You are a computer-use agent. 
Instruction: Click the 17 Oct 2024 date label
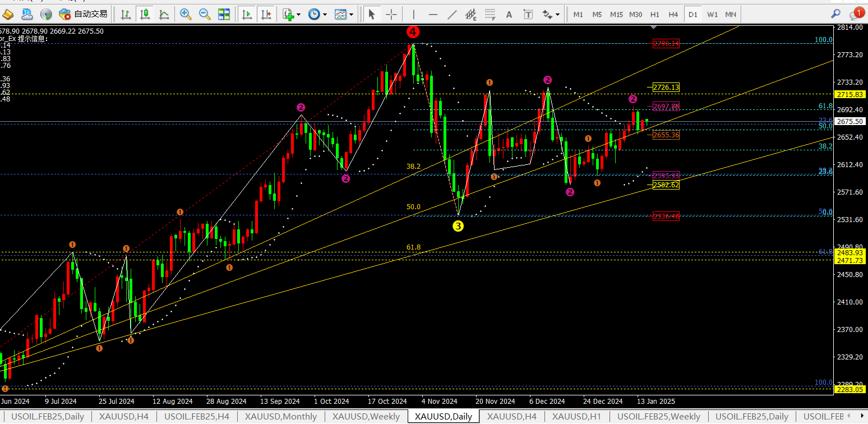pyautogui.click(x=387, y=402)
